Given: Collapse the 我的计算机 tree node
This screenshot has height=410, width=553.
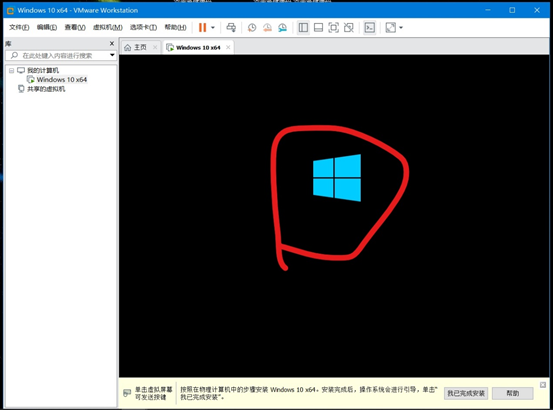Looking at the screenshot, I should point(11,71).
